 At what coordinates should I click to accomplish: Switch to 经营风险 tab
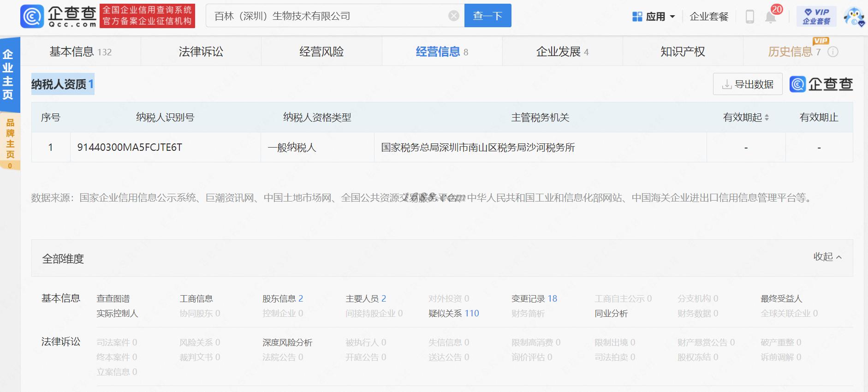[321, 52]
